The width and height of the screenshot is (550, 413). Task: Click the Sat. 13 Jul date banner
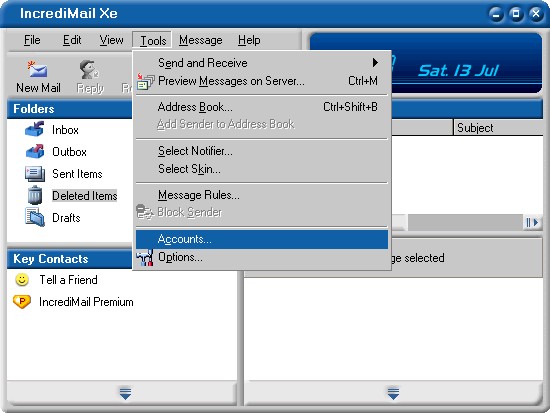(458, 71)
